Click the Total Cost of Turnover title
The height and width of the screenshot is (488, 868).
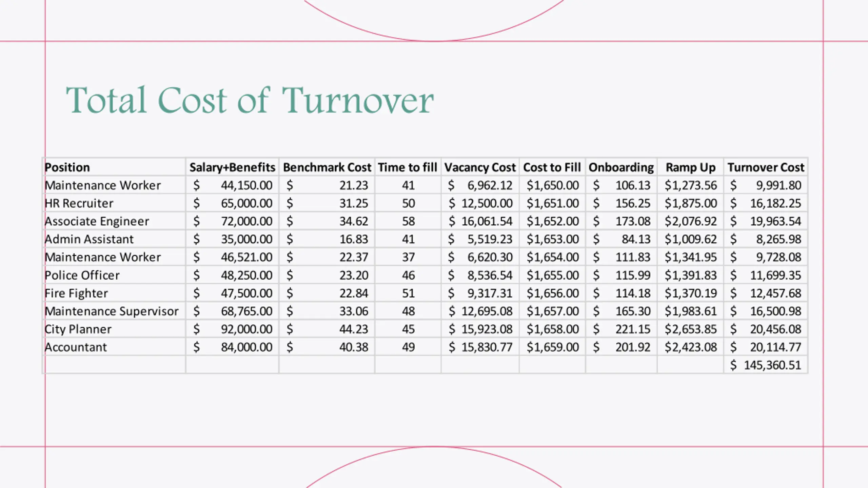[250, 100]
